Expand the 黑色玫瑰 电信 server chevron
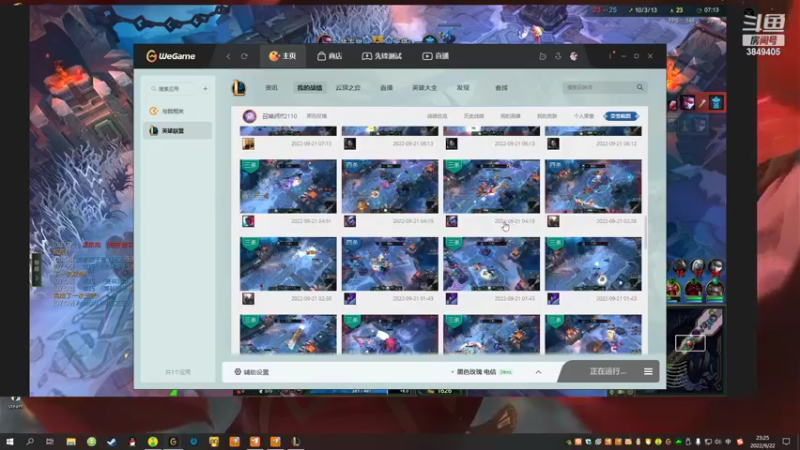This screenshot has height=450, width=800. [538, 372]
